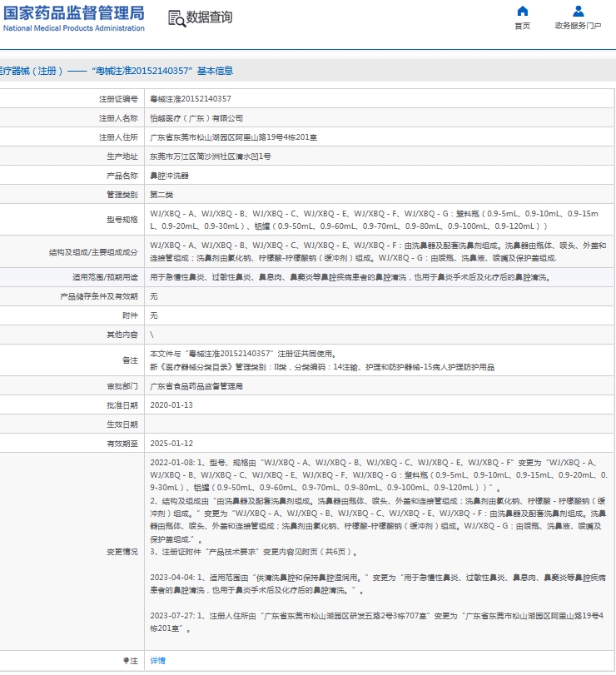Click the 首页 text label

click(522, 26)
